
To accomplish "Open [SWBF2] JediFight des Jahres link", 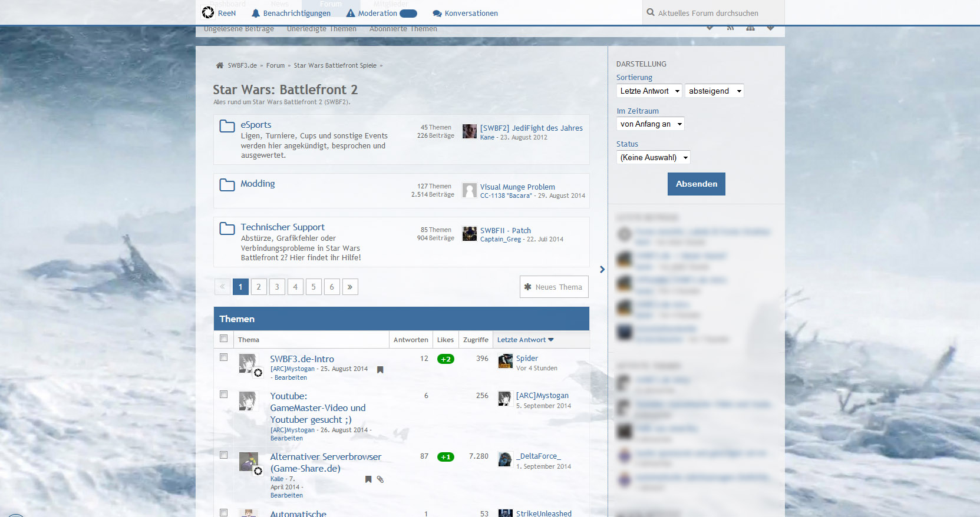I will (x=531, y=128).
